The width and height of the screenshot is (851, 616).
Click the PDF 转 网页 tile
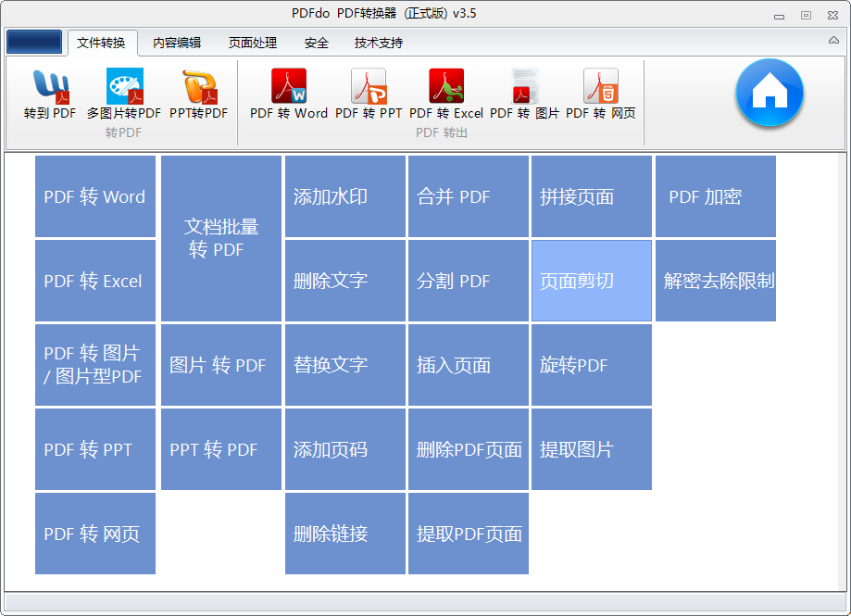pos(95,534)
